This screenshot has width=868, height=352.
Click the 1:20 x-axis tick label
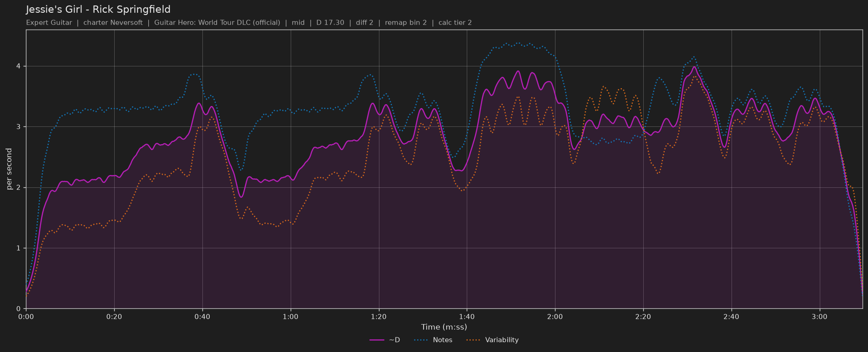coord(378,317)
